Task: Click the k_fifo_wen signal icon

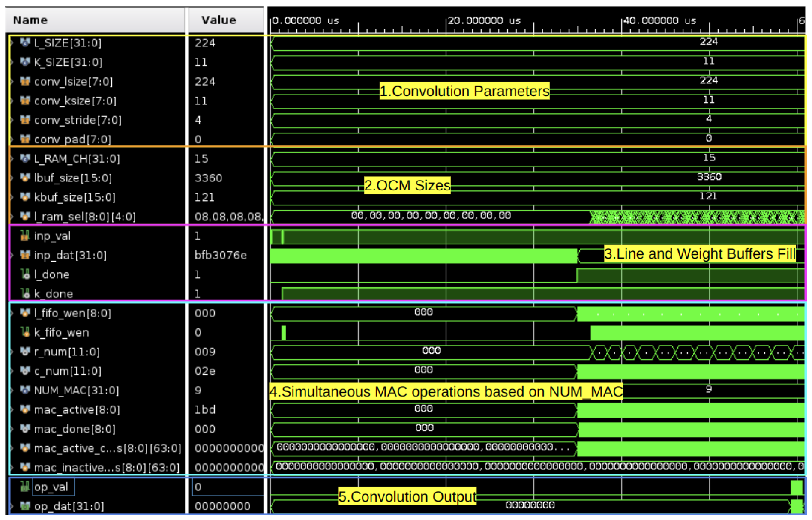Action: click(x=25, y=332)
